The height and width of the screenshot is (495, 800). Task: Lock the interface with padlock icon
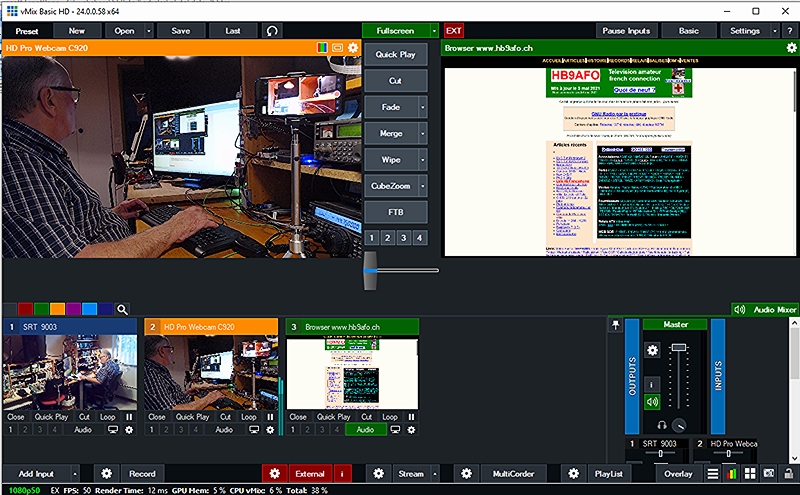[x=790, y=473]
